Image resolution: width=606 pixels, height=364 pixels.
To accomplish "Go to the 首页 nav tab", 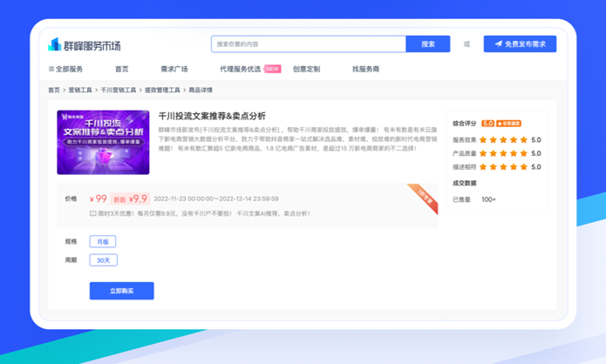I will (122, 69).
